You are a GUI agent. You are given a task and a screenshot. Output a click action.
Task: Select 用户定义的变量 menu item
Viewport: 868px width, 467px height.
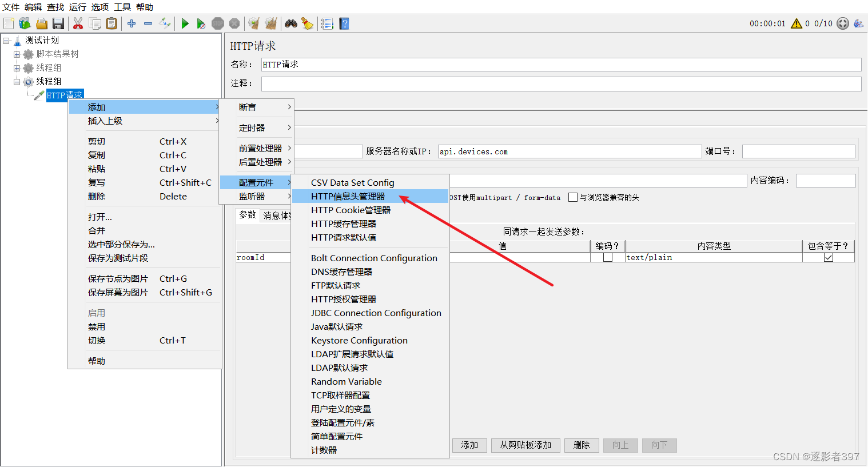(370, 409)
